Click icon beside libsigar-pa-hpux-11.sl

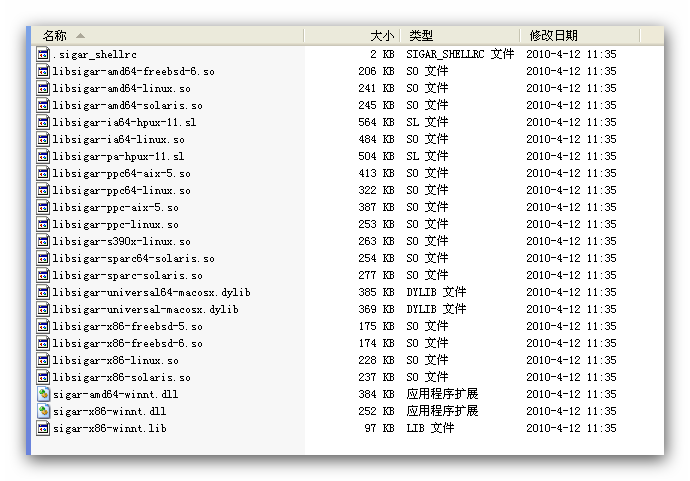(x=43, y=156)
